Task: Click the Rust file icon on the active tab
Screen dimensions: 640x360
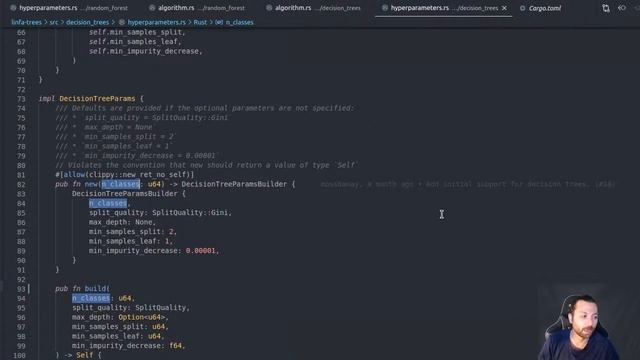Action: click(x=384, y=8)
